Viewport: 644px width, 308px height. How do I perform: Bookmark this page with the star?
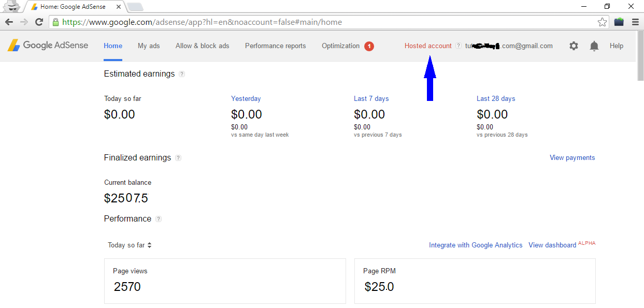pyautogui.click(x=602, y=22)
